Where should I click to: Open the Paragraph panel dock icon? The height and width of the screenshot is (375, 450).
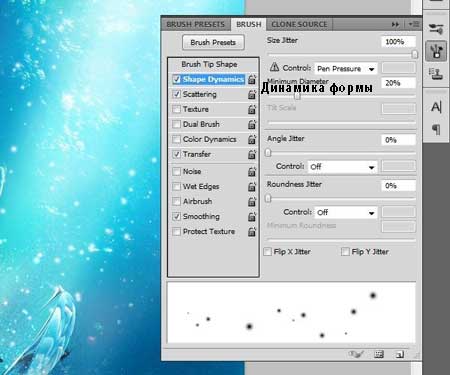click(436, 129)
